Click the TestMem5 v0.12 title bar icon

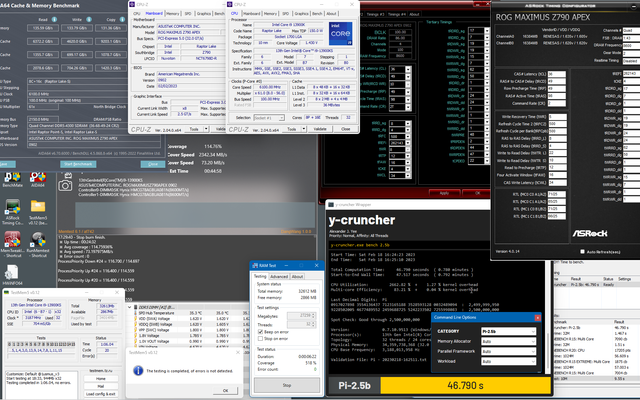(6, 292)
